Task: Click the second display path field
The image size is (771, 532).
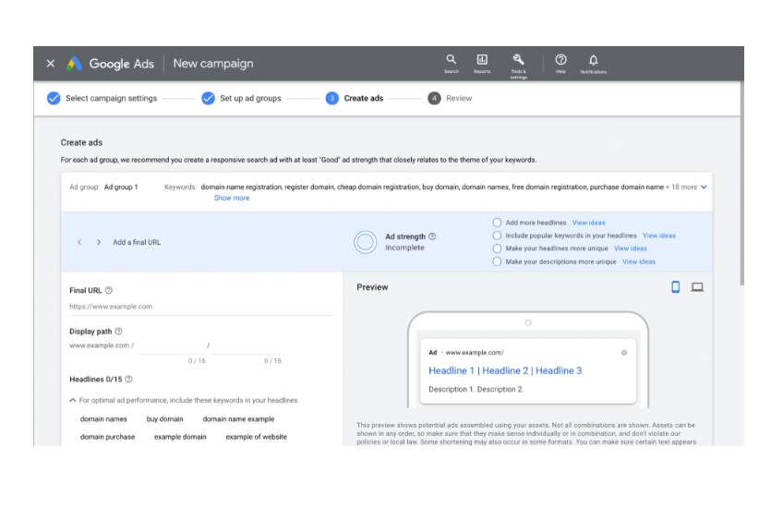Action: point(247,345)
